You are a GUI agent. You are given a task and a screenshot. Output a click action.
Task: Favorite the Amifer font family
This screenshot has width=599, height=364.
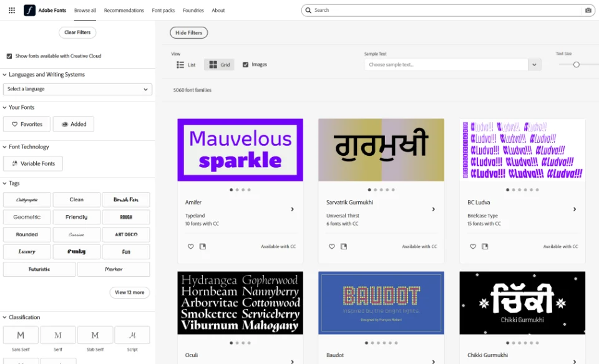[x=190, y=246]
